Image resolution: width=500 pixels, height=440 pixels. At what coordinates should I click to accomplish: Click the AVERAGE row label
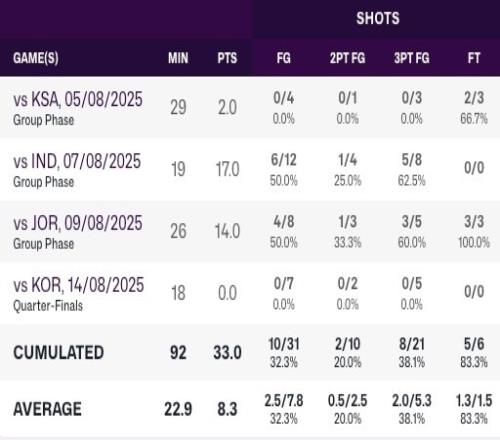(x=47, y=409)
